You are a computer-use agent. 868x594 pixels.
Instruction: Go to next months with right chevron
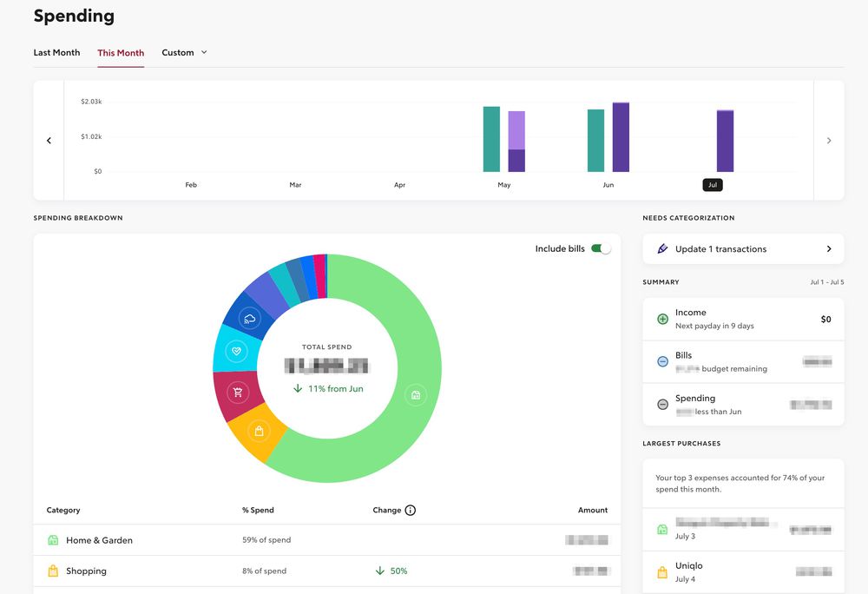pos(829,141)
